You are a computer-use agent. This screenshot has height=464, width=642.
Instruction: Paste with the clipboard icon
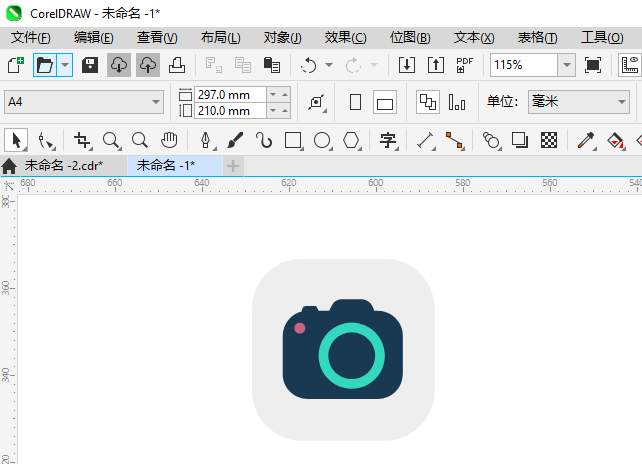(271, 65)
